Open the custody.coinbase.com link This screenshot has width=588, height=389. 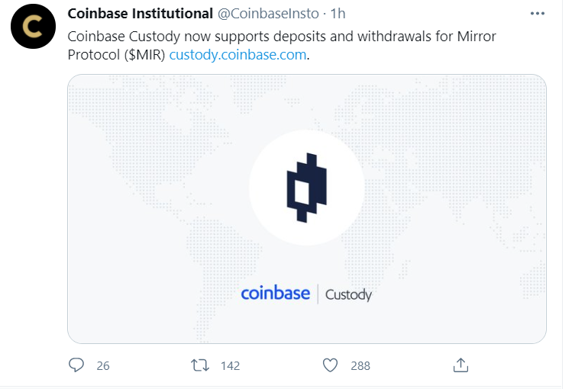pyautogui.click(x=237, y=55)
